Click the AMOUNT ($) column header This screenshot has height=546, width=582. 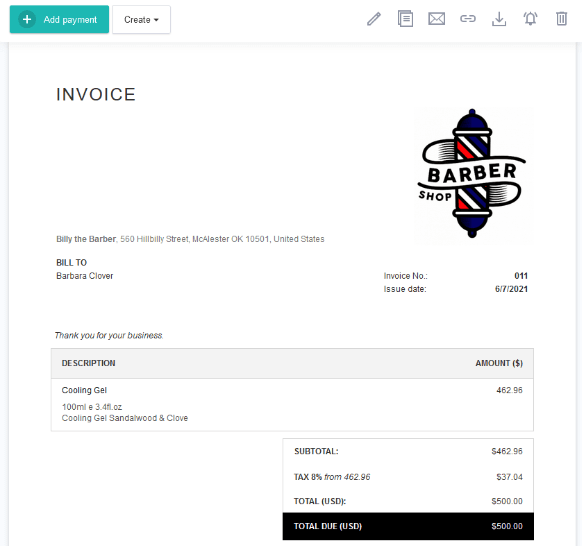[x=499, y=363]
